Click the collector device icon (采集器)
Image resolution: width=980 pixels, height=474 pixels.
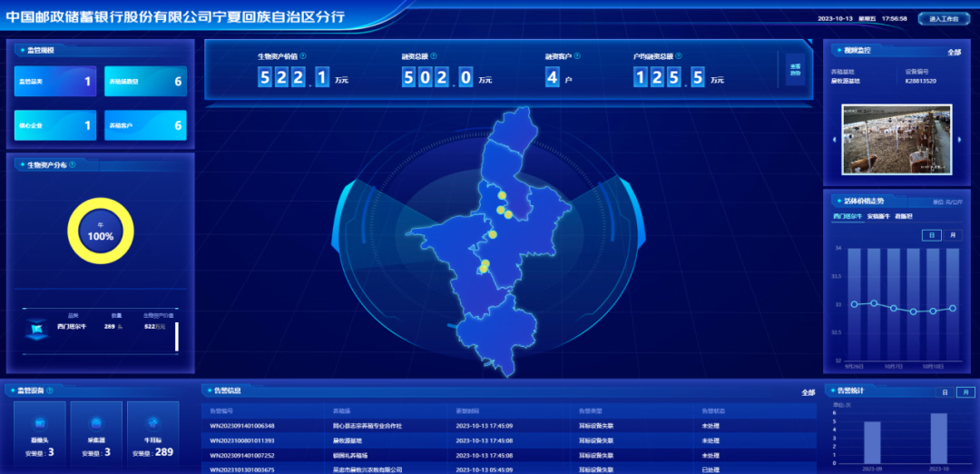pyautogui.click(x=96, y=422)
